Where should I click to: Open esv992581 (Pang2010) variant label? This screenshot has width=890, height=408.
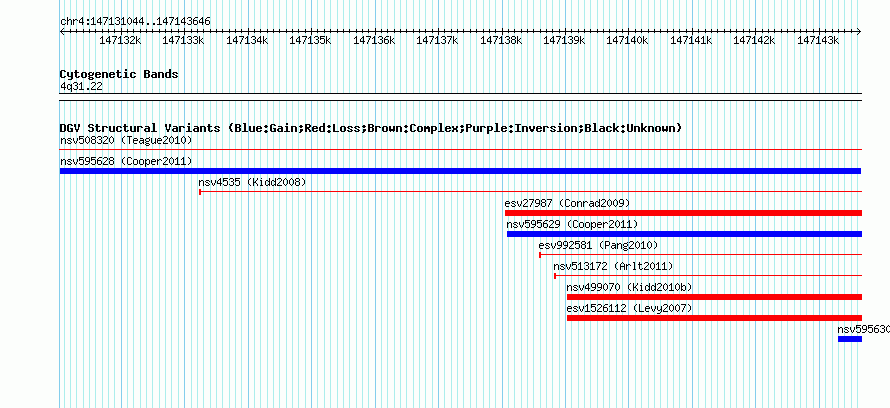[598, 245]
